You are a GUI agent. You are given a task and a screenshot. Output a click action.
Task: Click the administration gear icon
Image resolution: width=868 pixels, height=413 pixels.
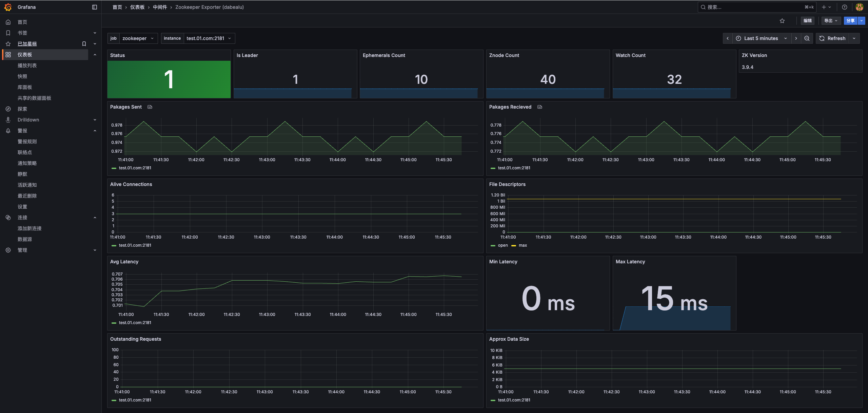click(8, 250)
